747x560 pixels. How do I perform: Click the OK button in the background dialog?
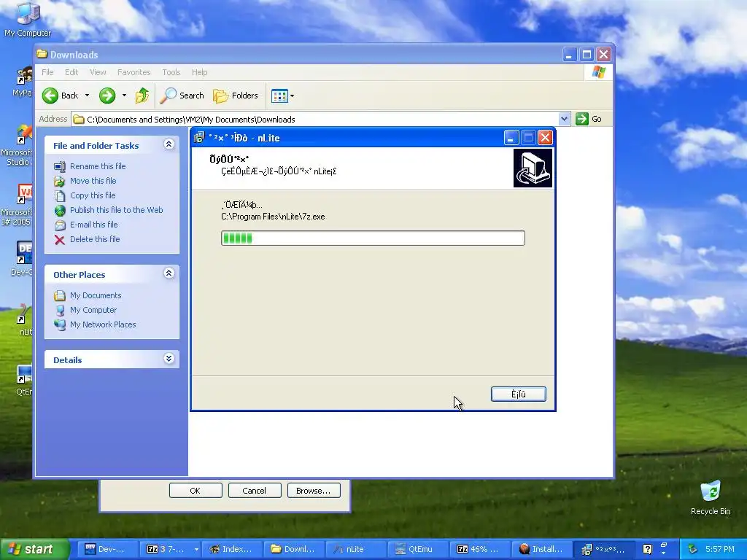coord(196,491)
